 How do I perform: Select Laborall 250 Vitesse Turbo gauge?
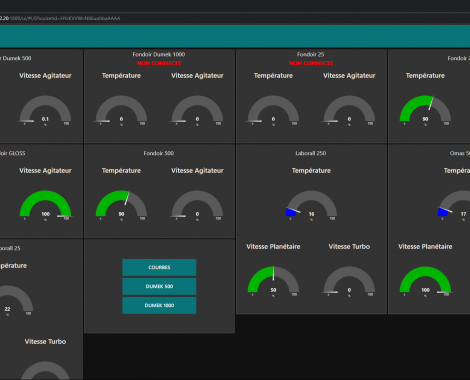[349, 282]
